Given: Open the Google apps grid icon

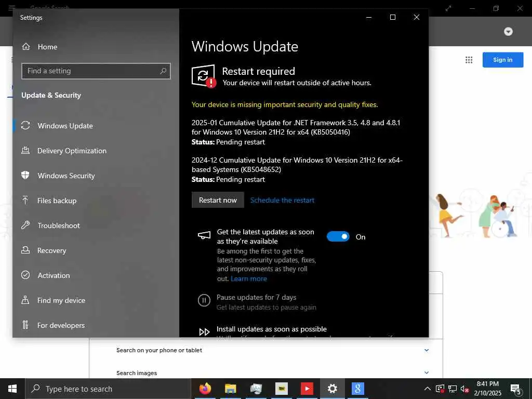Looking at the screenshot, I should tap(469, 60).
